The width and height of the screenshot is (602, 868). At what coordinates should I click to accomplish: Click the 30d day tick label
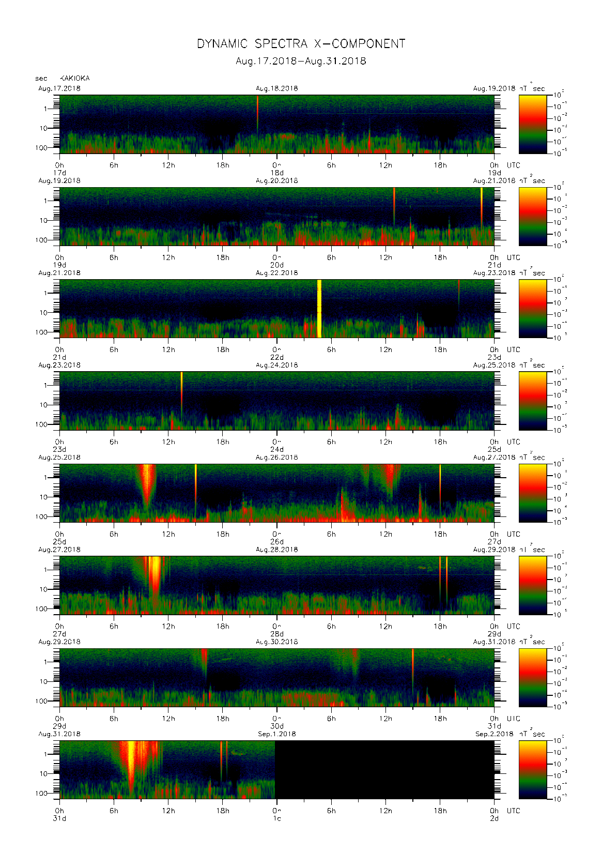pos(277,726)
